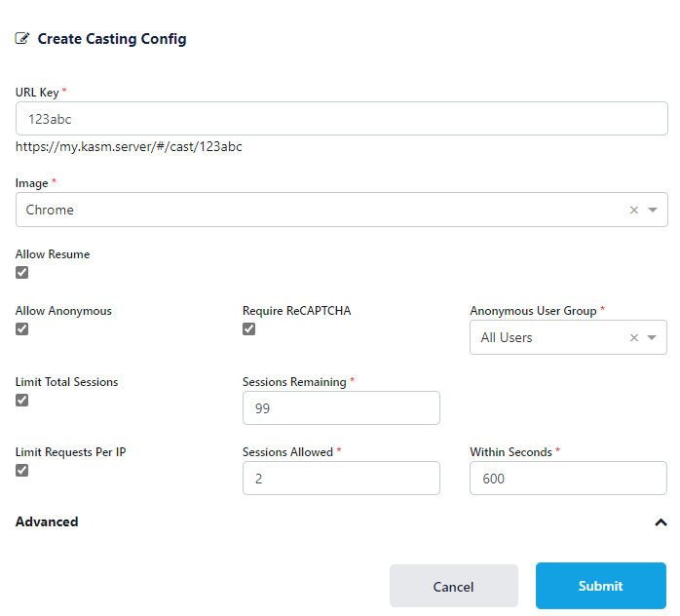Viewport: 680px width, 616px height.
Task: Open the Image dropdown arrow
Action: click(x=653, y=210)
